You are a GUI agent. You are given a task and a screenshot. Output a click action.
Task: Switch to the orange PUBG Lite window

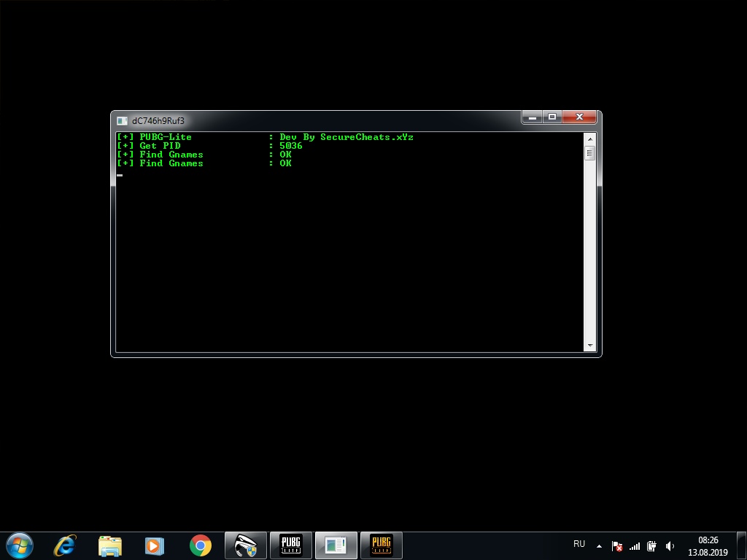pos(381,545)
